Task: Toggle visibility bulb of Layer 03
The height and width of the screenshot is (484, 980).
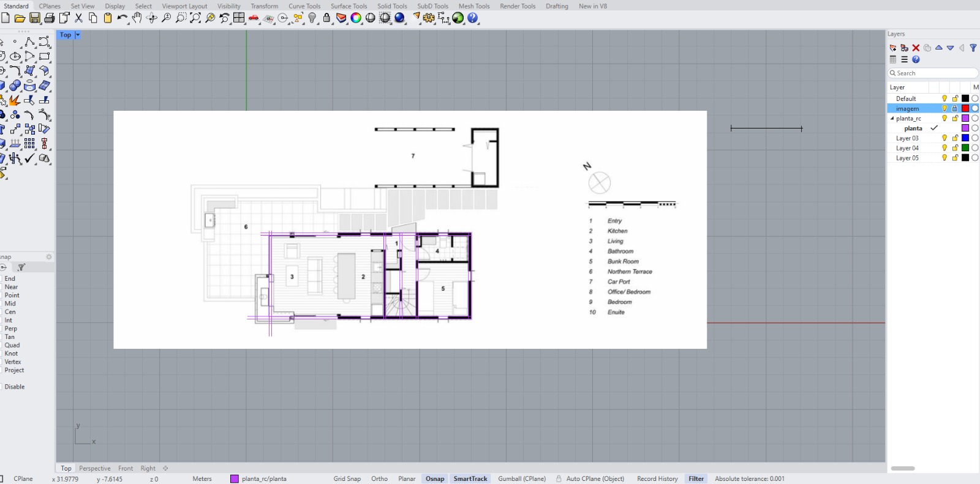Action: 944,138
